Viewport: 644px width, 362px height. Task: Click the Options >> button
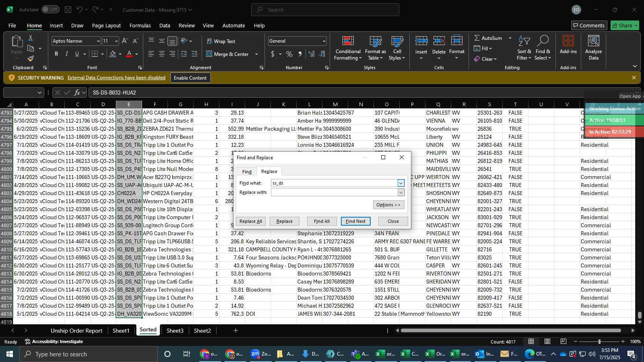tap(388, 205)
